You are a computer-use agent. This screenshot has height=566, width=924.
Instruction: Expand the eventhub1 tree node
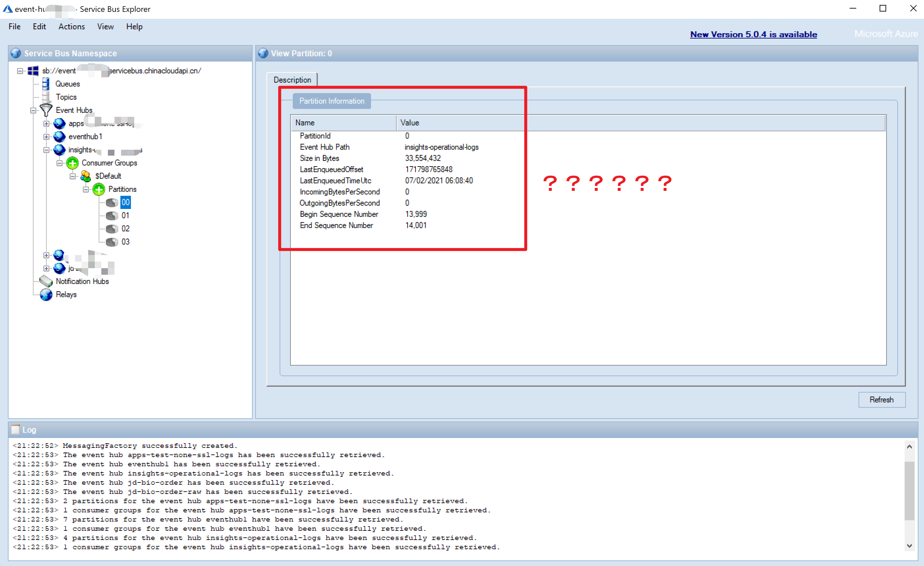(46, 137)
